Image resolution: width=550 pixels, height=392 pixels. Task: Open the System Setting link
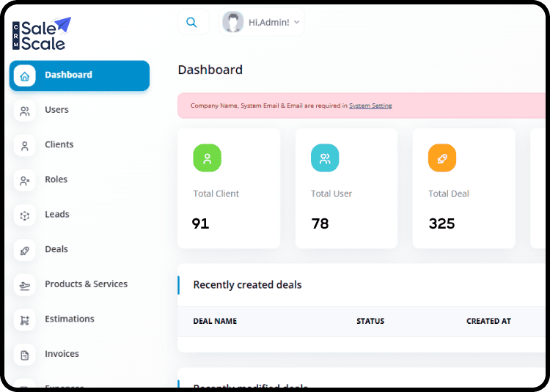pyautogui.click(x=370, y=106)
